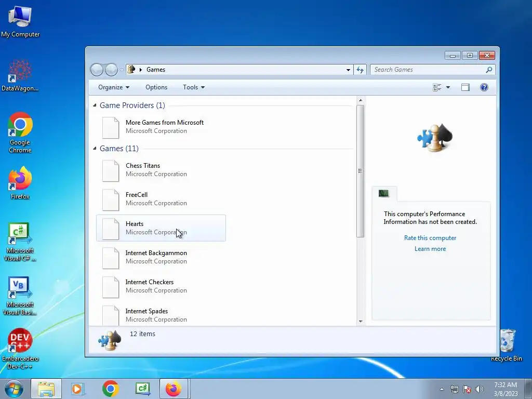532x399 pixels.
Task: Click the Learn more link
Action: click(430, 249)
